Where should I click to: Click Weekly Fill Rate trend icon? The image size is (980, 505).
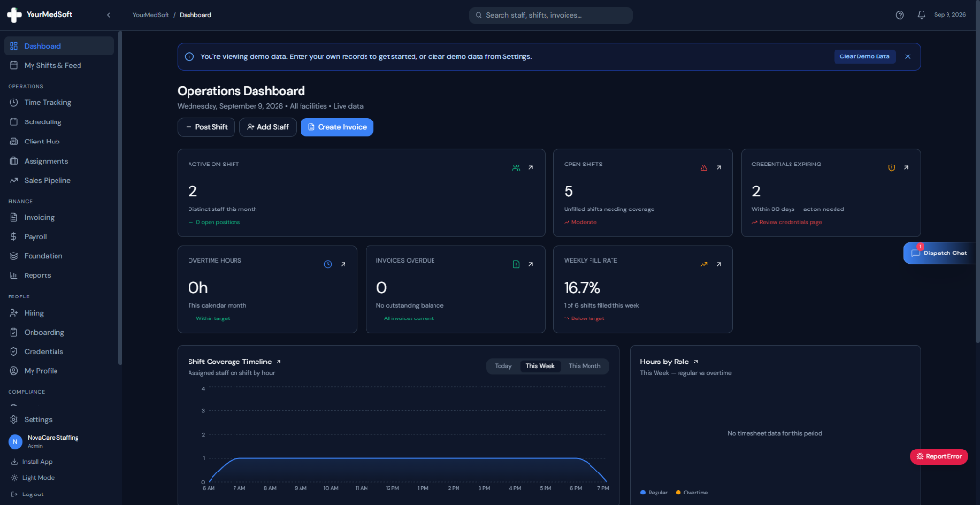coord(703,264)
